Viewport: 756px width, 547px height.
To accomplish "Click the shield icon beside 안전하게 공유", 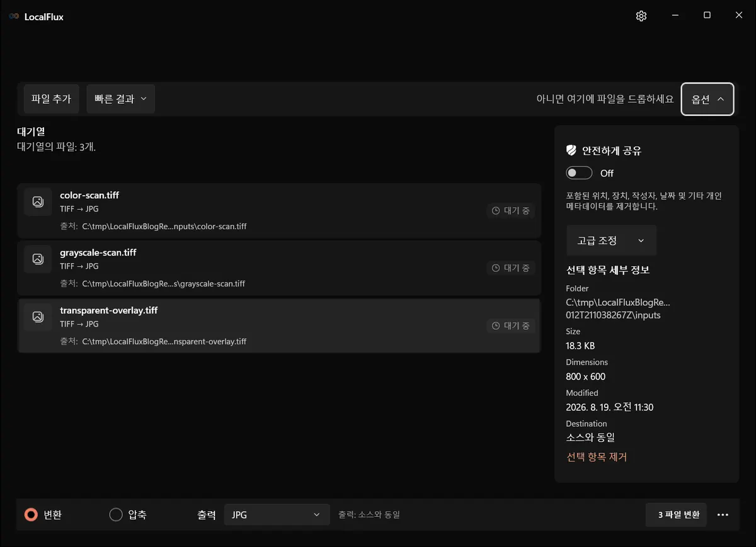I will pyautogui.click(x=571, y=150).
